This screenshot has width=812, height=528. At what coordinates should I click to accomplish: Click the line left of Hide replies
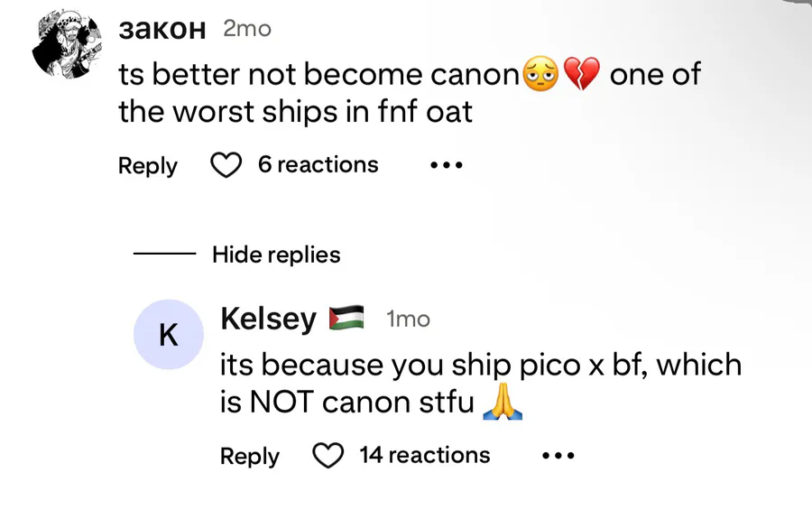[x=164, y=255]
